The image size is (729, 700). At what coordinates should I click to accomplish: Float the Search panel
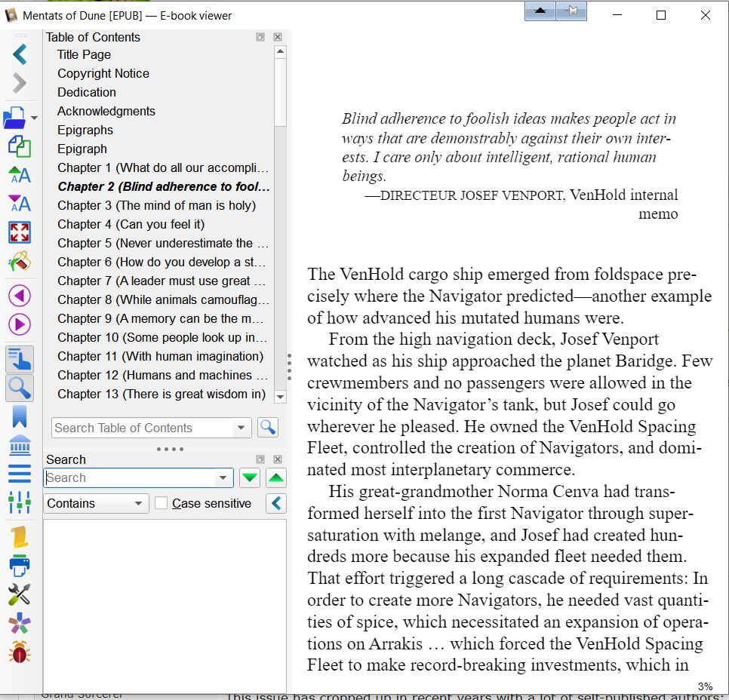tap(260, 459)
